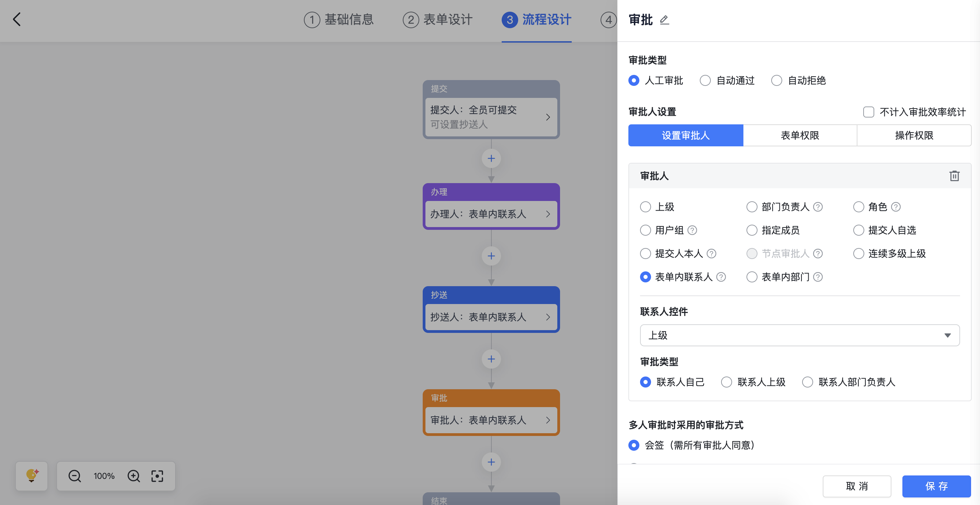This screenshot has width=980, height=505.
Task: Switch to 操作权限 tab
Action: (914, 135)
